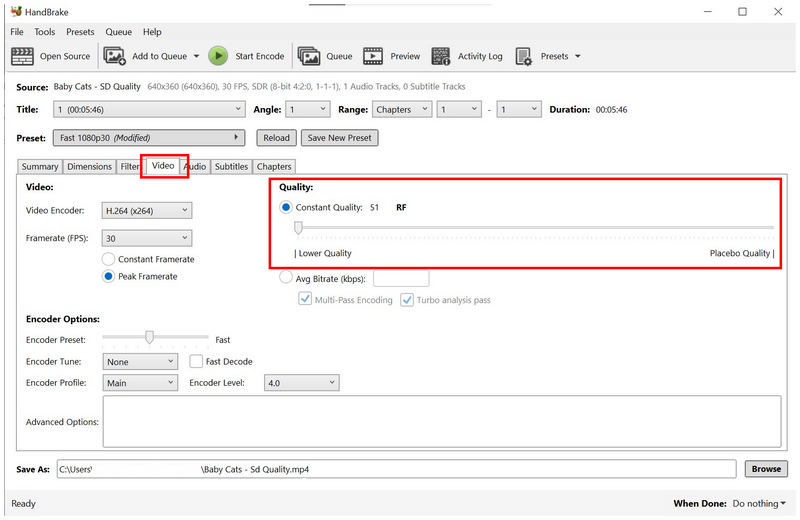The height and width of the screenshot is (520, 800).
Task: Switch to the Audio tab
Action: point(195,166)
